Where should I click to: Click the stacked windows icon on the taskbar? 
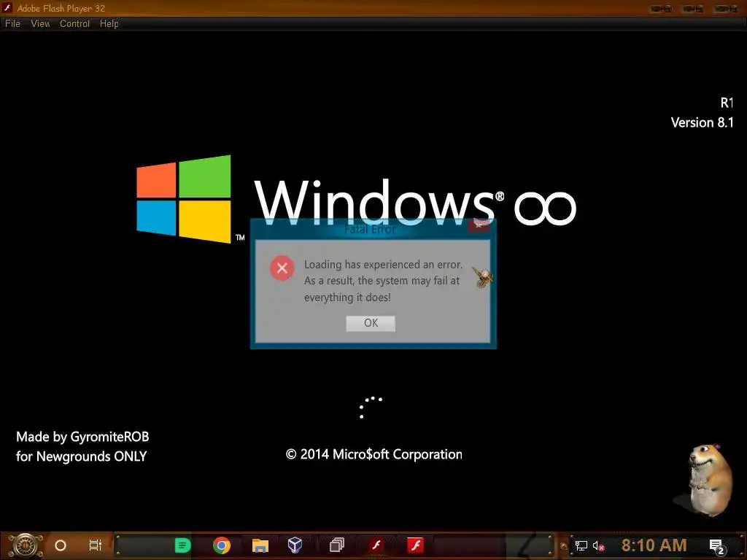pyautogui.click(x=337, y=545)
